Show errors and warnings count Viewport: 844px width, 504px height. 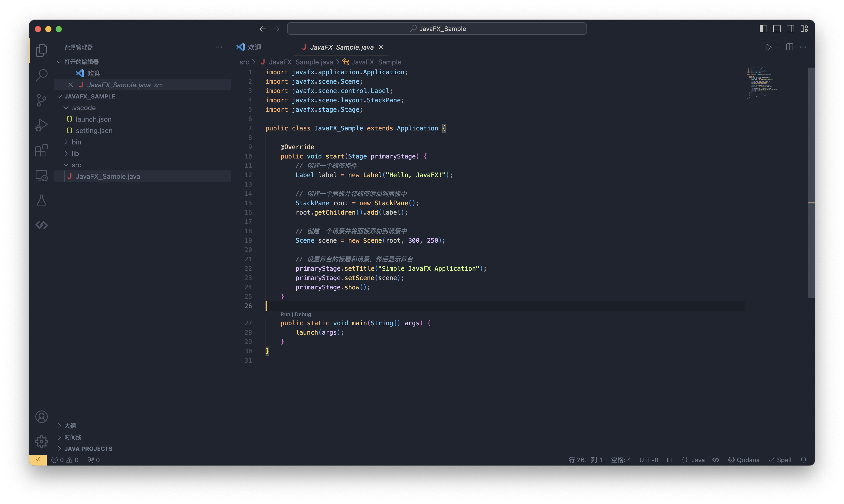65,460
